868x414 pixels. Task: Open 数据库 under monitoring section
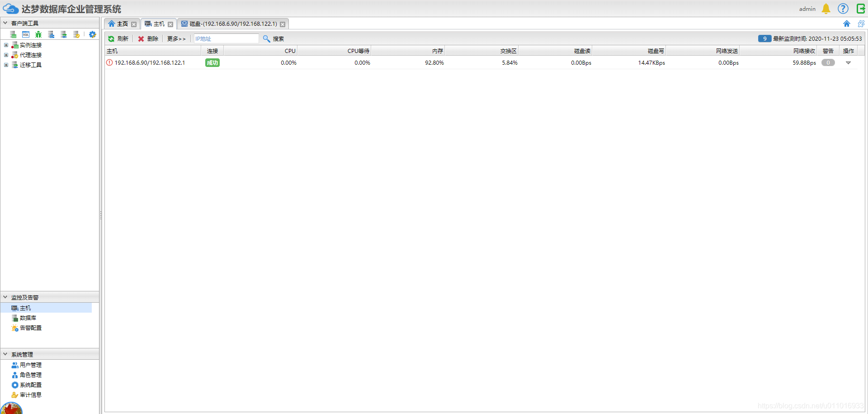pyautogui.click(x=28, y=318)
